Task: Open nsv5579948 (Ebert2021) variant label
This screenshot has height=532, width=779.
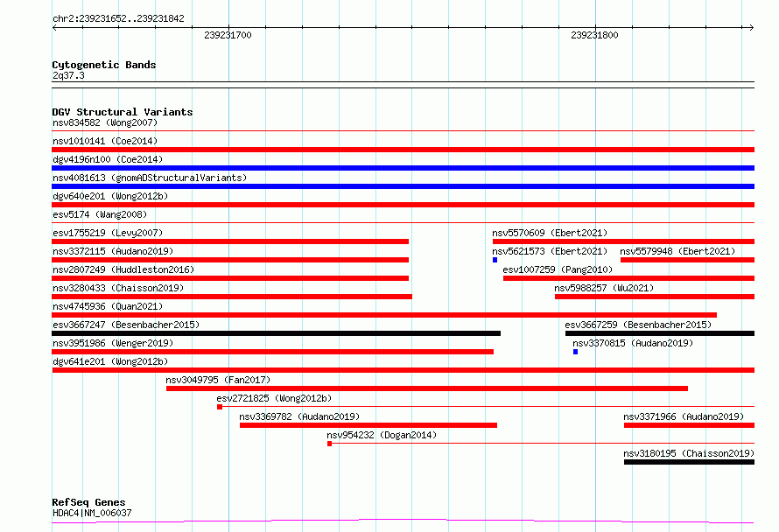Action: 677,251
